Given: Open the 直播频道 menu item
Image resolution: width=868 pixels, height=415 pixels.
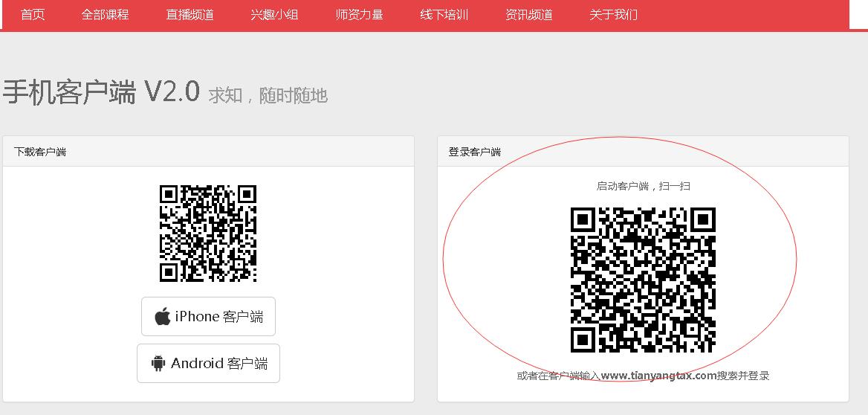Looking at the screenshot, I should tap(190, 15).
